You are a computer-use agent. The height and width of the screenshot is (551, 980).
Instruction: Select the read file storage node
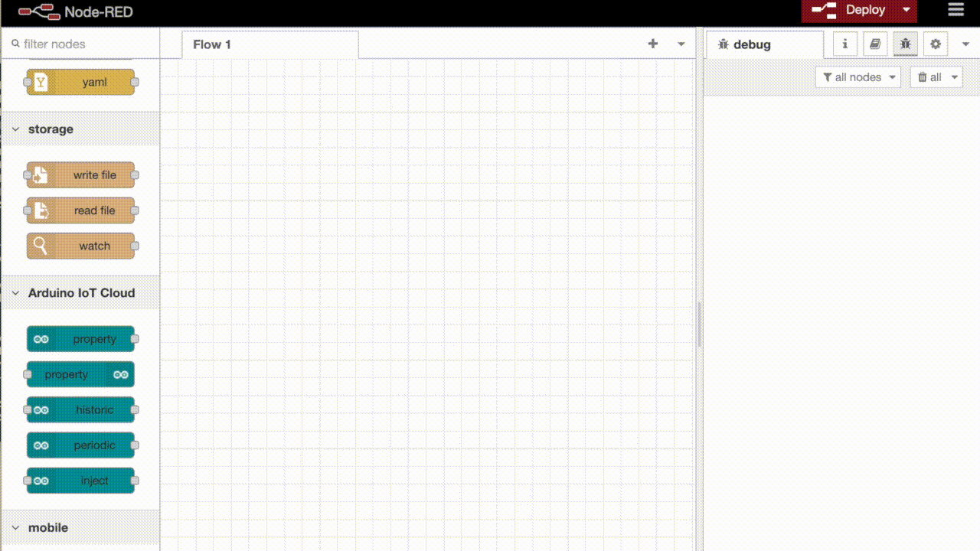pos(80,210)
